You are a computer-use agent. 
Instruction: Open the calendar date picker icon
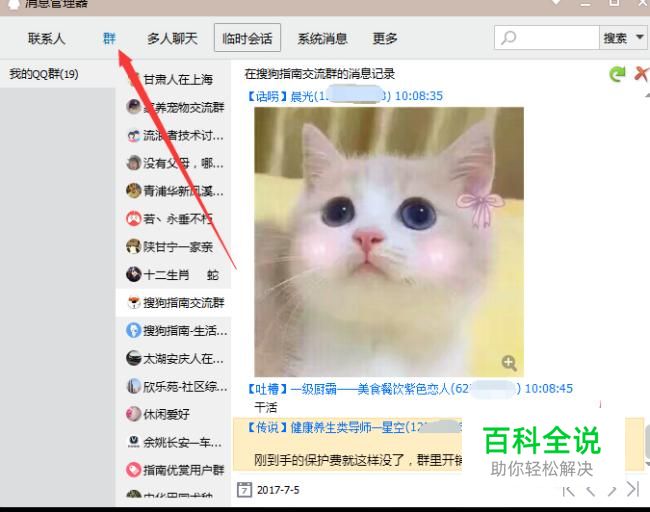tap(244, 490)
